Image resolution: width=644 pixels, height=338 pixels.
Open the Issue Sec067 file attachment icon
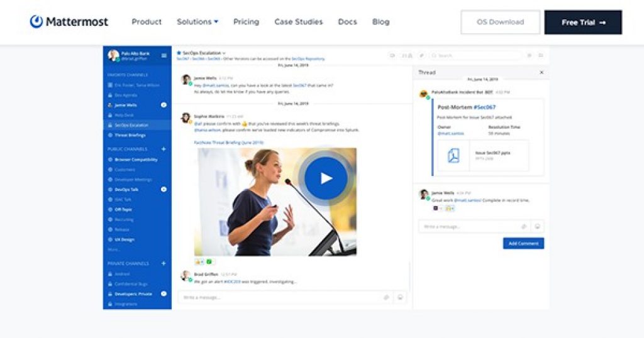click(x=453, y=156)
